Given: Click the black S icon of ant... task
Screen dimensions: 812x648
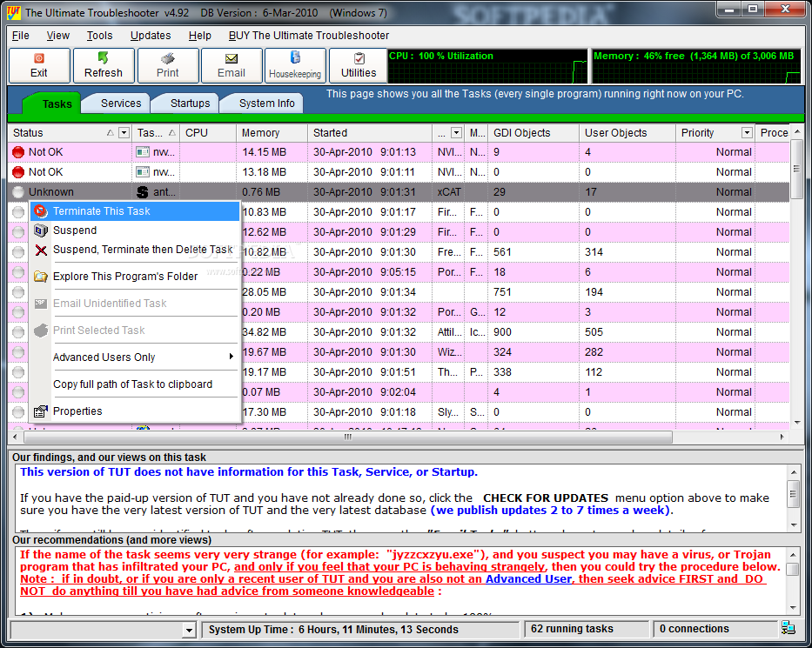Looking at the screenshot, I should (x=143, y=192).
